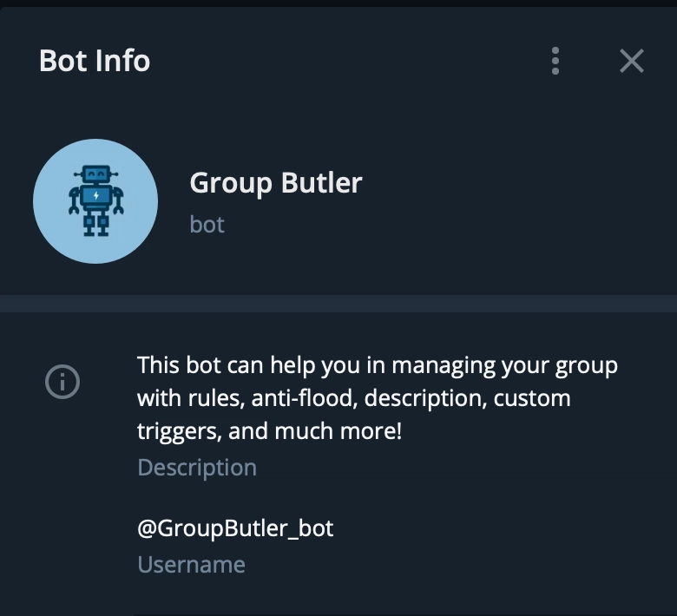Open the three-dot more options menu
The height and width of the screenshot is (616, 677).
pos(555,61)
